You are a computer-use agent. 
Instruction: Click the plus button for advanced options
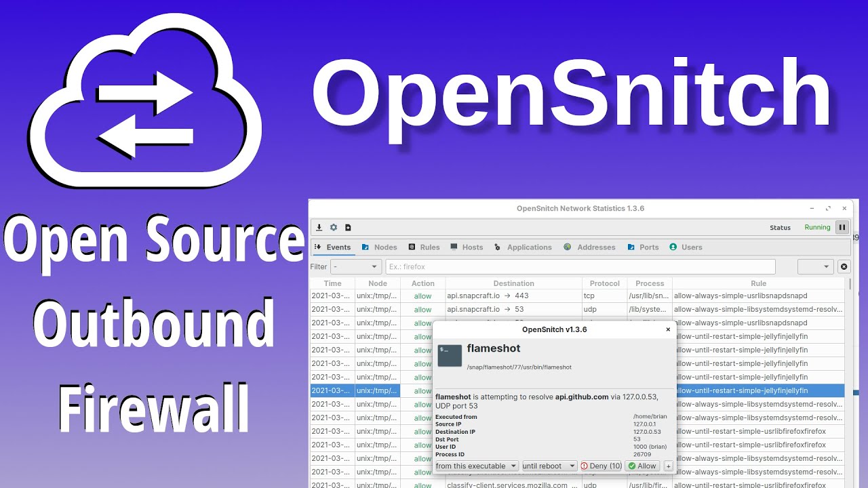[668, 466]
